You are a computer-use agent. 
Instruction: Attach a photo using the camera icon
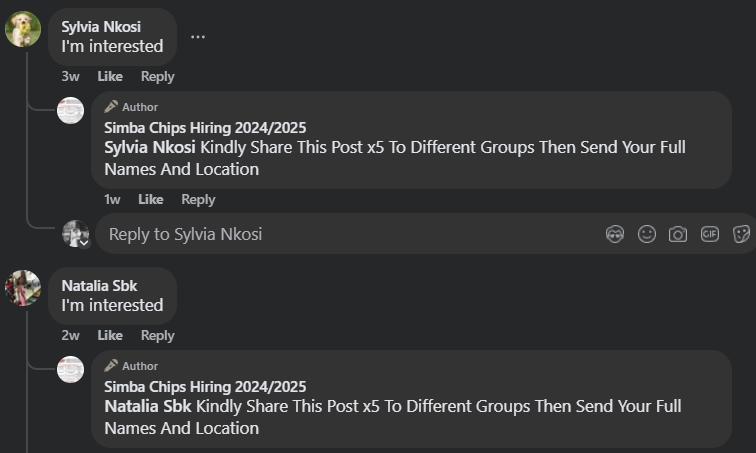[x=678, y=234]
